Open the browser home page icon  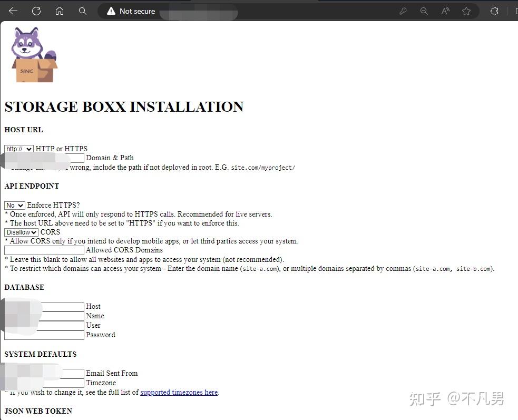click(59, 11)
